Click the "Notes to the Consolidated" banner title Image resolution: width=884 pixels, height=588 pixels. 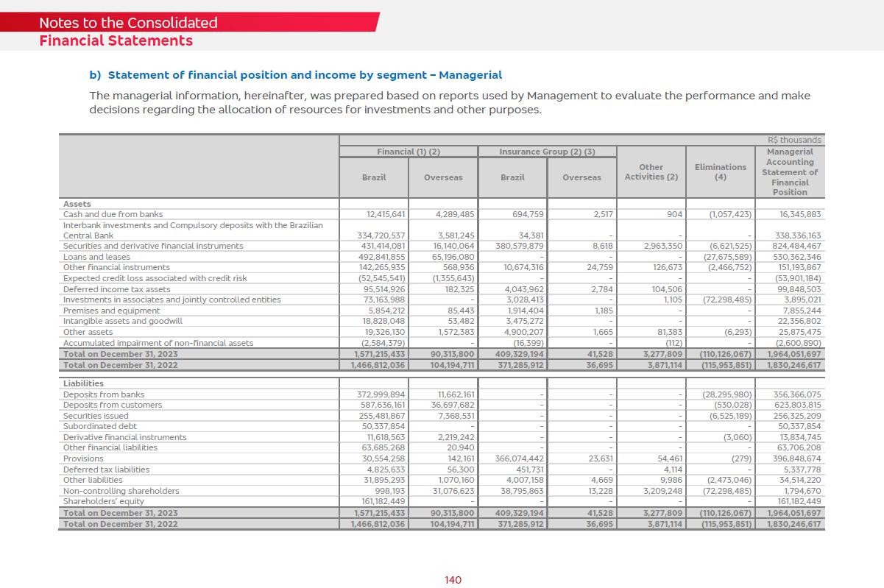pyautogui.click(x=128, y=23)
